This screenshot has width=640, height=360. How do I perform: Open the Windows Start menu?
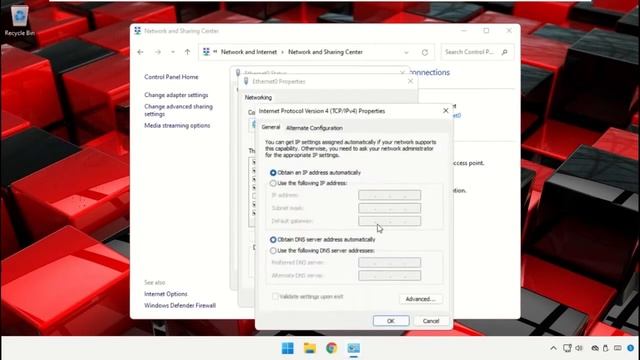(288, 348)
